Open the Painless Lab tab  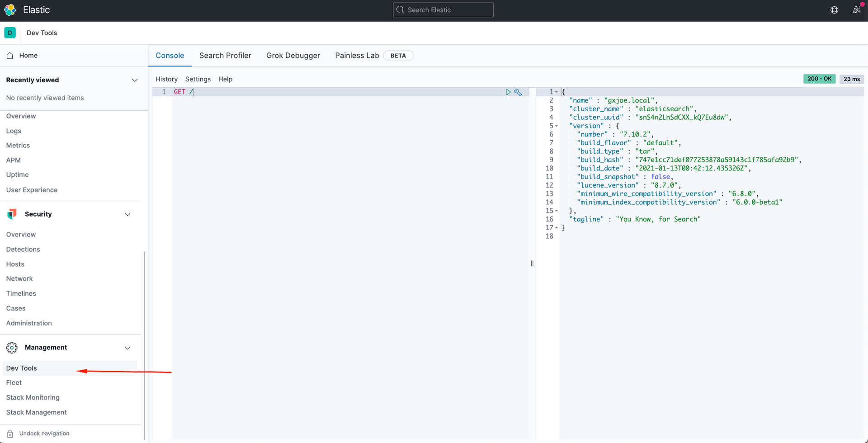357,56
